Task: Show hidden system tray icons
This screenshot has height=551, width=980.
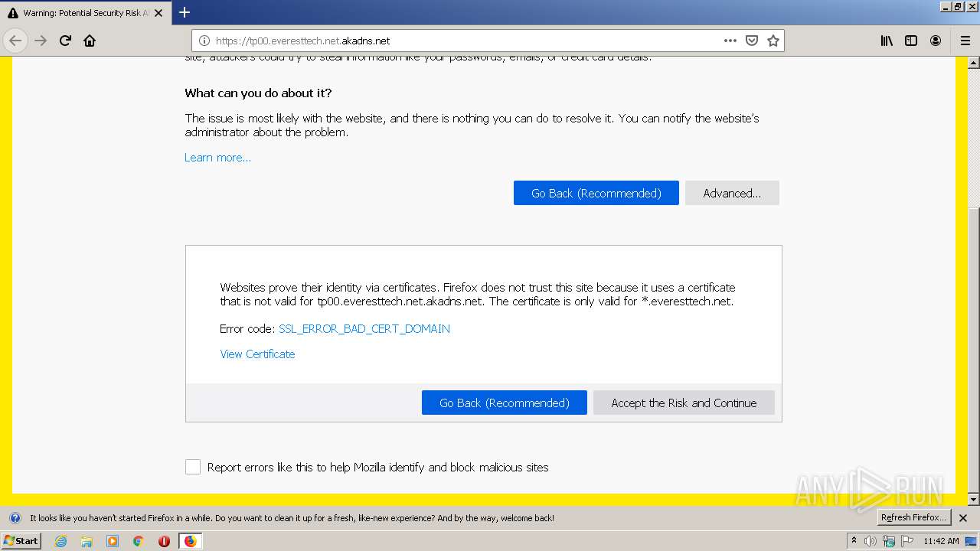Action: pyautogui.click(x=854, y=540)
